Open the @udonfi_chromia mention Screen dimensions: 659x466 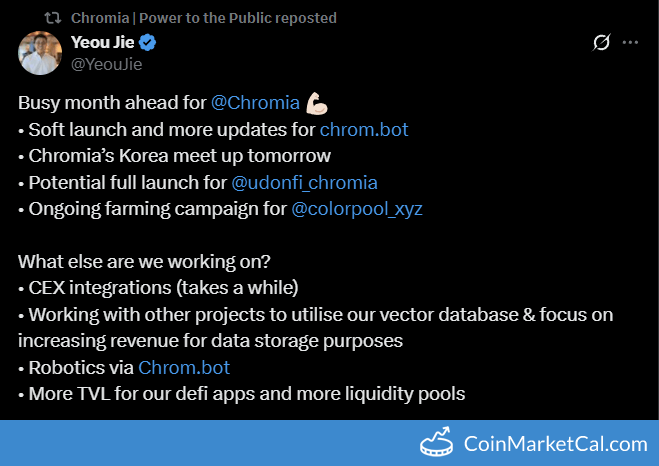[304, 182]
